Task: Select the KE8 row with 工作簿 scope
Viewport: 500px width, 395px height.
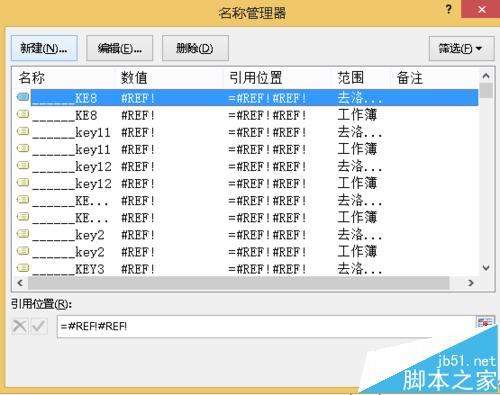Action: click(x=247, y=115)
